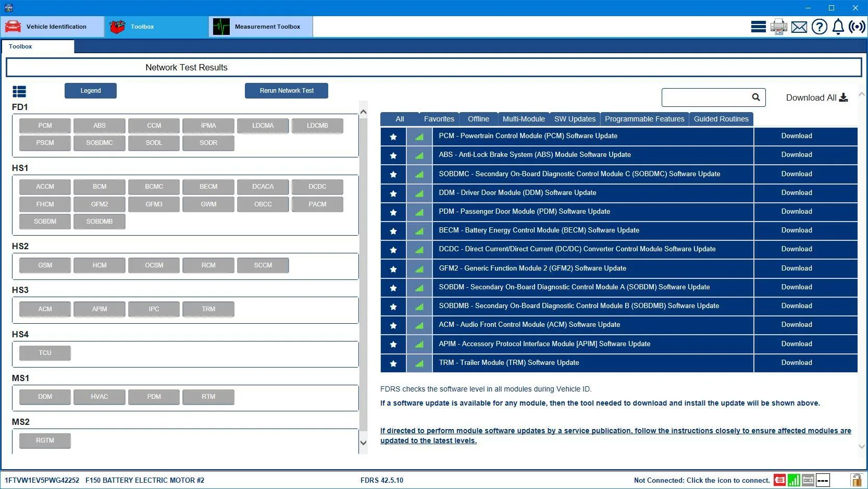The width and height of the screenshot is (868, 489).
Task: Select the GWM module button
Action: coord(208,204)
